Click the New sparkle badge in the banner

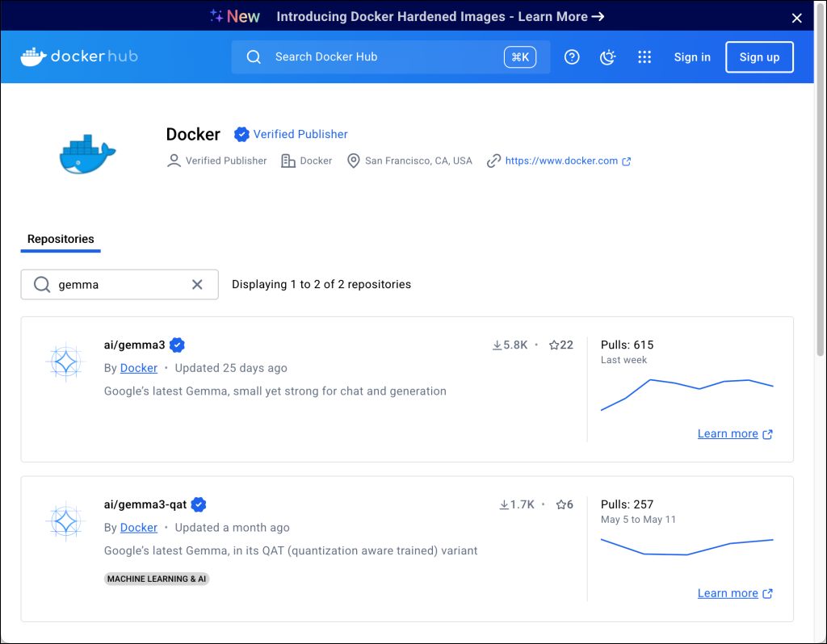pyautogui.click(x=235, y=16)
